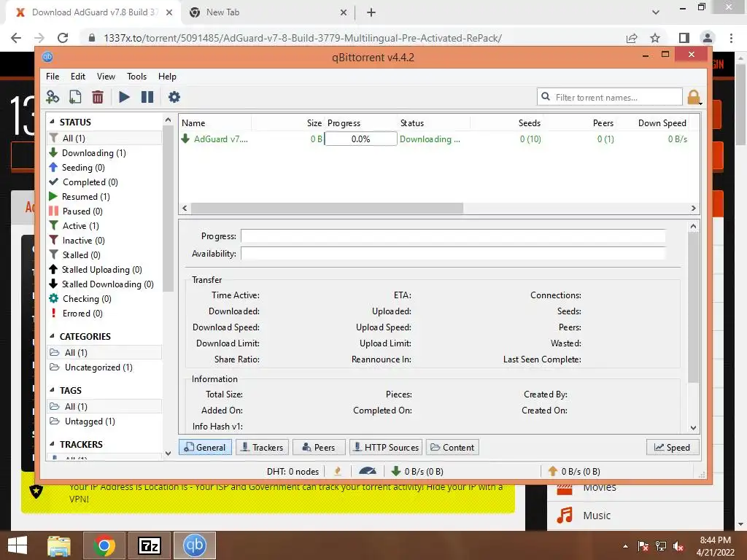Switch to the Peers tab
The image size is (747, 560).
319,447
